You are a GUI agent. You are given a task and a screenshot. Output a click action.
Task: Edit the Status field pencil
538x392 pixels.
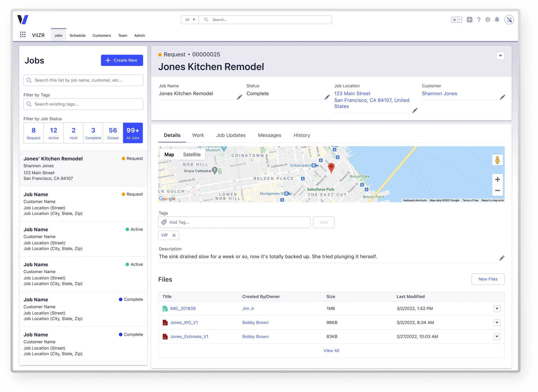(327, 97)
